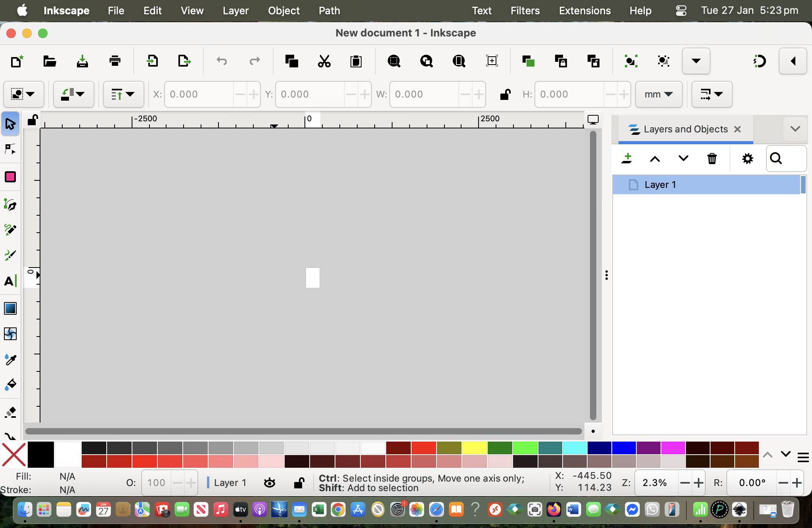
Task: Open the Object menu
Action: 284,11
